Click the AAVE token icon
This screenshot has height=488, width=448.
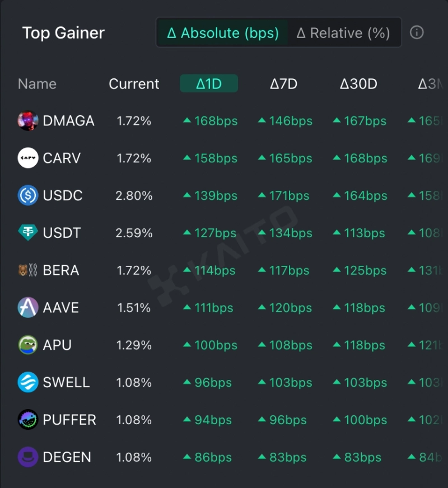[28, 308]
